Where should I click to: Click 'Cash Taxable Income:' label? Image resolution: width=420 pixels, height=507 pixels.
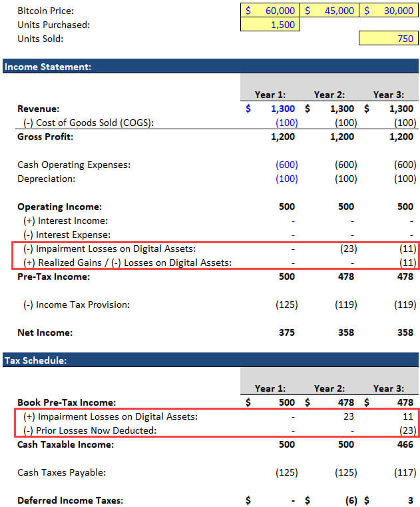[66, 444]
